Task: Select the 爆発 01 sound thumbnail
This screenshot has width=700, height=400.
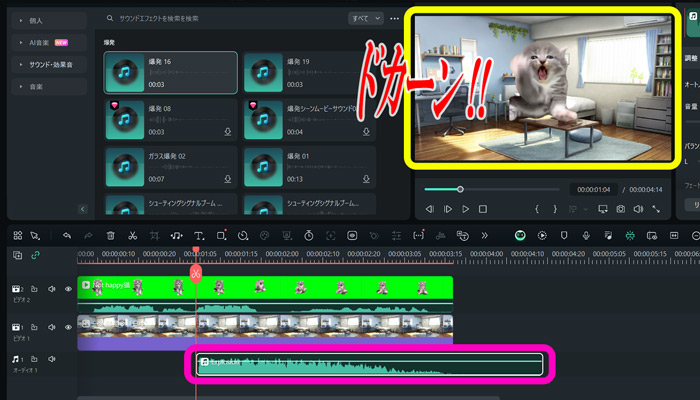Action: point(263,167)
